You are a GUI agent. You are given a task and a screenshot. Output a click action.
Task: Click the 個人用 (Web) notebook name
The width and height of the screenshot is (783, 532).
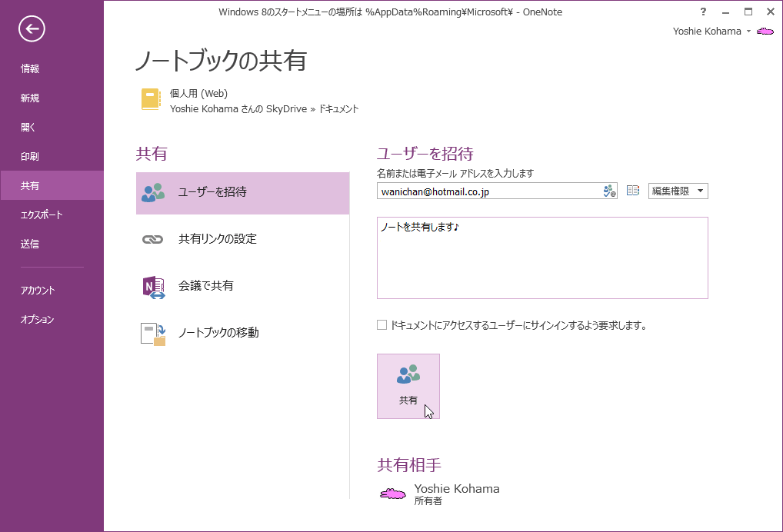[198, 93]
